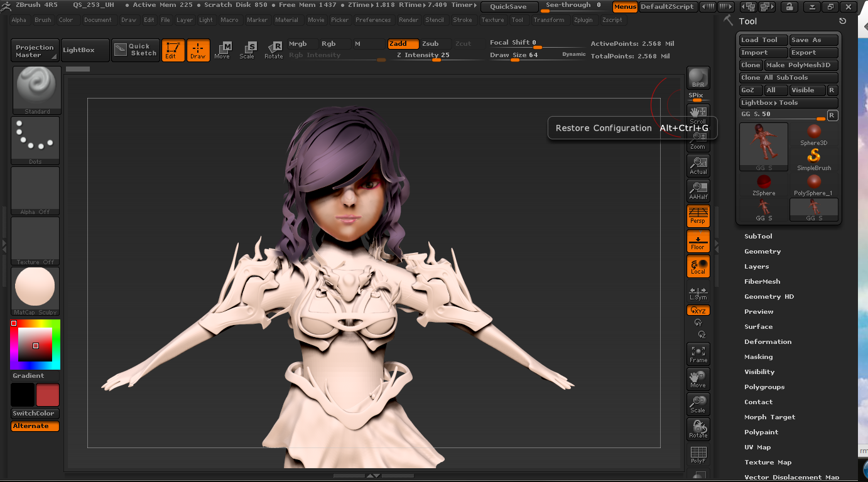Image resolution: width=868 pixels, height=482 pixels.
Task: Expand the SubTool section
Action: click(x=758, y=237)
